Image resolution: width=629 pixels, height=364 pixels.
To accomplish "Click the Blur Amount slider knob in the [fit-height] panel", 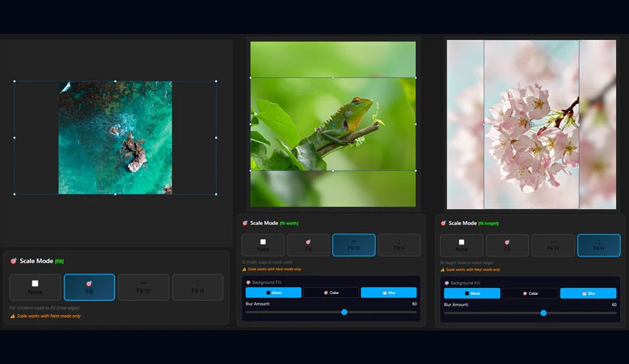I will coord(543,313).
